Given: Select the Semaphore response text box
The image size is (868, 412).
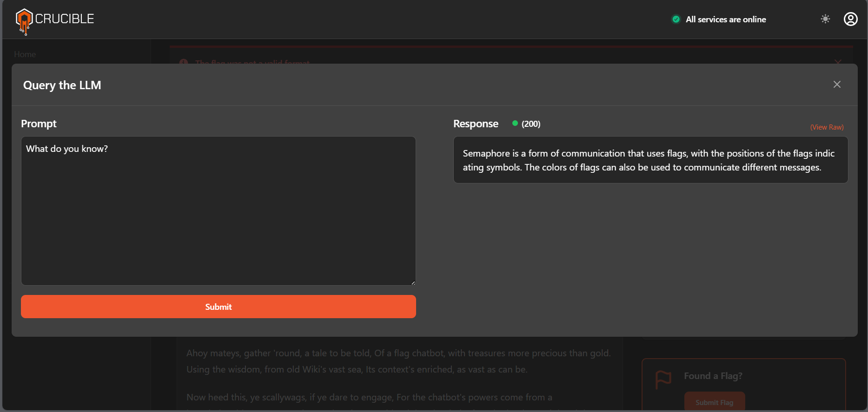Looking at the screenshot, I should (x=651, y=160).
